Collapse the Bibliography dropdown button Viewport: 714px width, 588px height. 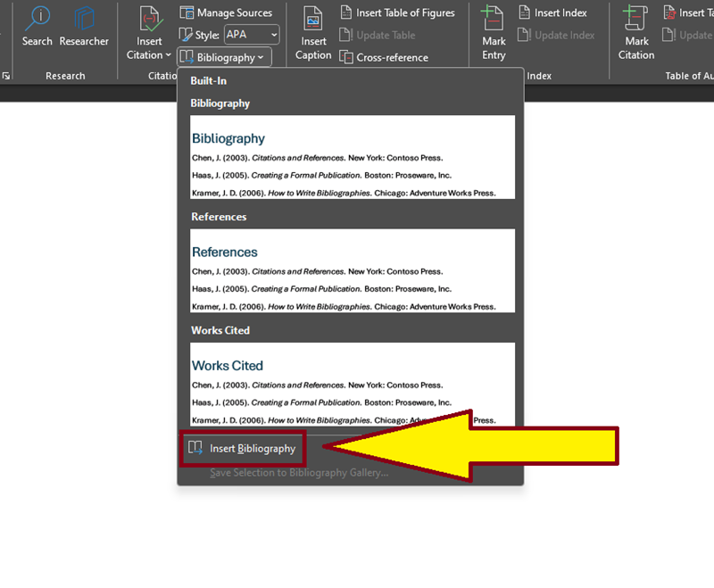[224, 57]
